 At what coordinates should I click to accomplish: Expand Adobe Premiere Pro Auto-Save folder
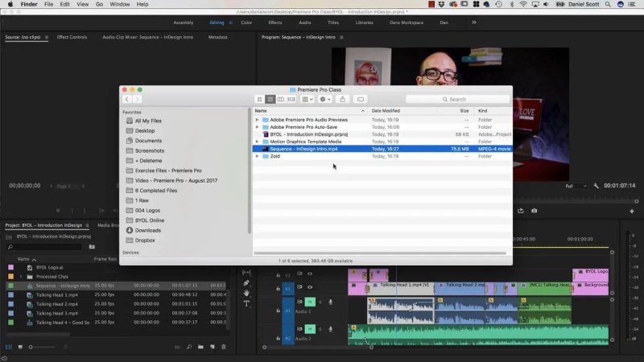[x=257, y=127]
